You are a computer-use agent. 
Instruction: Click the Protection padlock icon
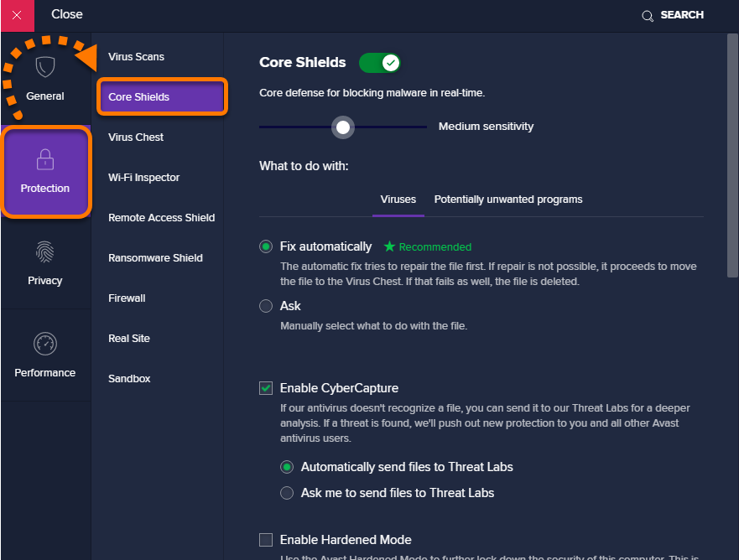(x=45, y=159)
